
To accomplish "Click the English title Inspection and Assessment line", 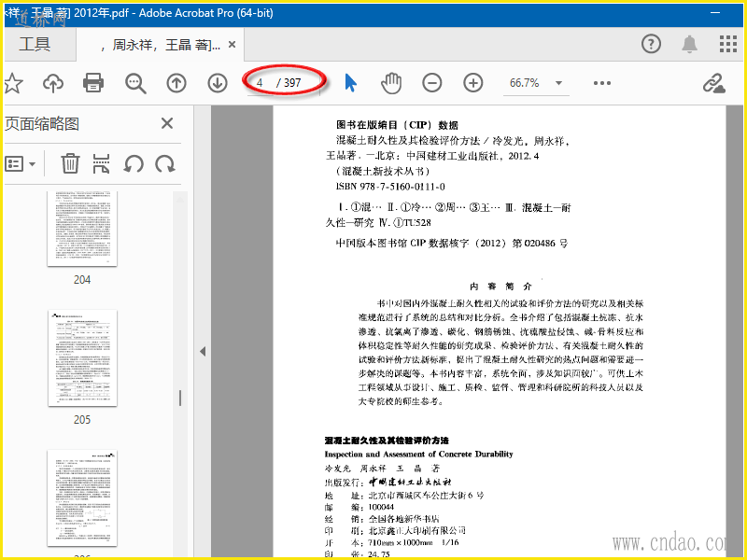I will (x=418, y=454).
